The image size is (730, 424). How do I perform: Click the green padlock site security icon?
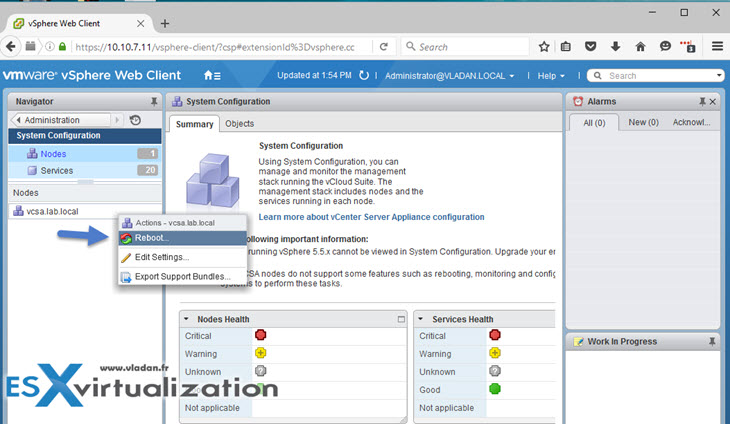click(x=62, y=47)
